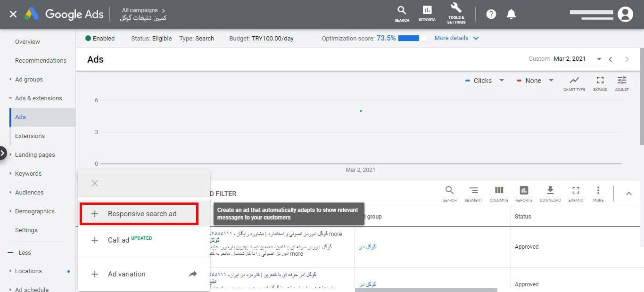Open the notifications bell
The height and width of the screenshot is (292, 644).
511,14
